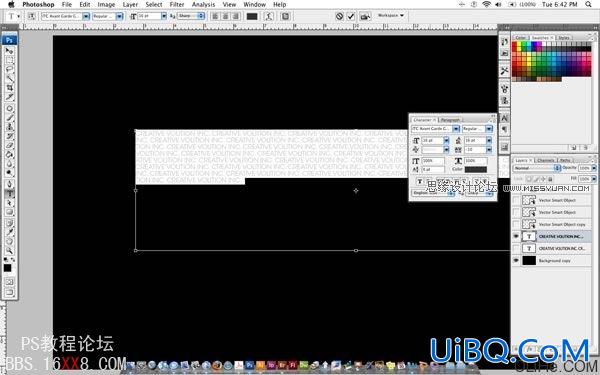Hide the selected CREATIVE VOLITION INC text layer
This screenshot has height=375, width=600.
[516, 236]
